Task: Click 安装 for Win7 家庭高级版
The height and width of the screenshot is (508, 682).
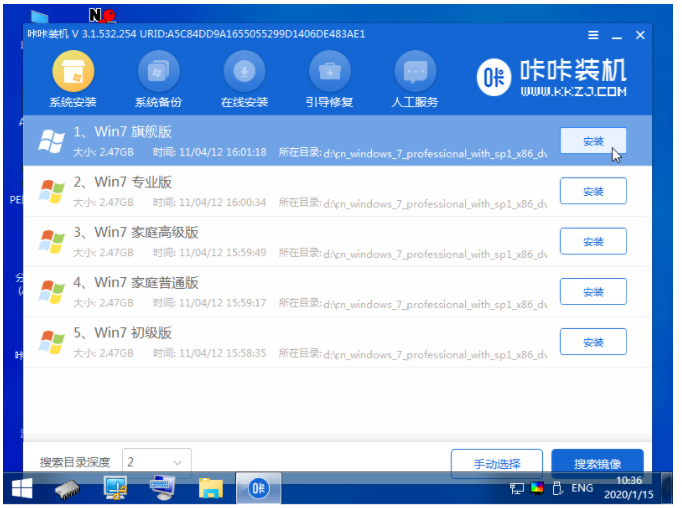Action: tap(593, 241)
